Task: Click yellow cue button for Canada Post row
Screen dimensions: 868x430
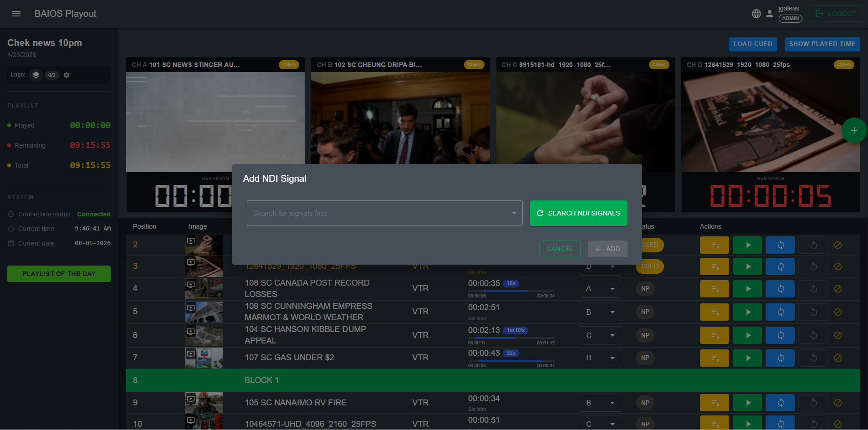Action: pyautogui.click(x=715, y=289)
